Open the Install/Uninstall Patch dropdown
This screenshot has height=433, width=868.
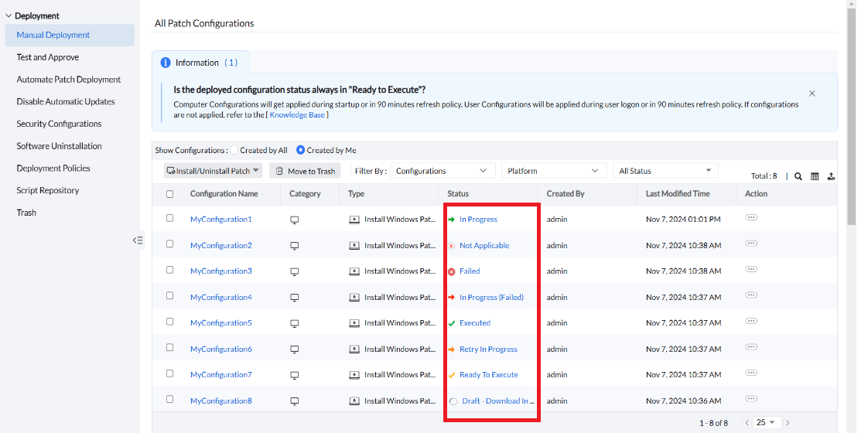pyautogui.click(x=213, y=171)
